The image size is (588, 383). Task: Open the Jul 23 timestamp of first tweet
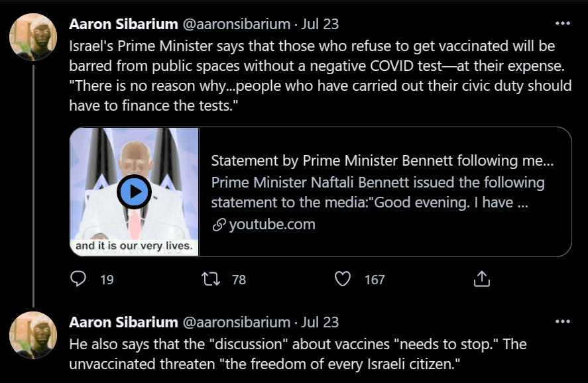coord(320,25)
